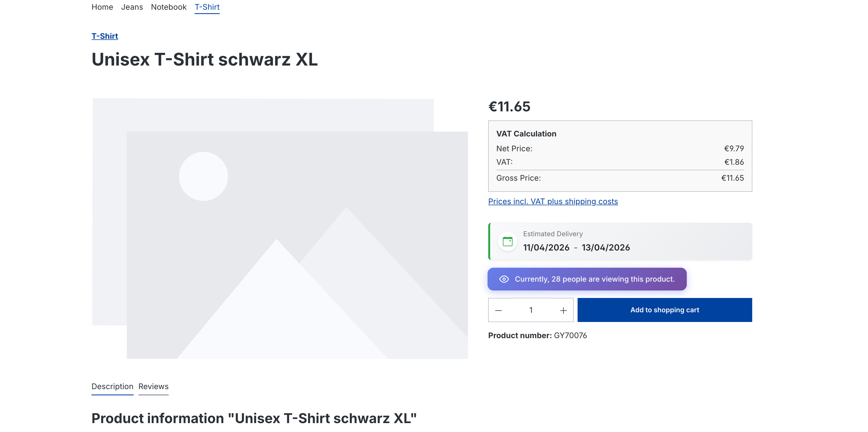Click the calendar icon in Estimated Delivery
The height and width of the screenshot is (432, 868).
pos(507,241)
